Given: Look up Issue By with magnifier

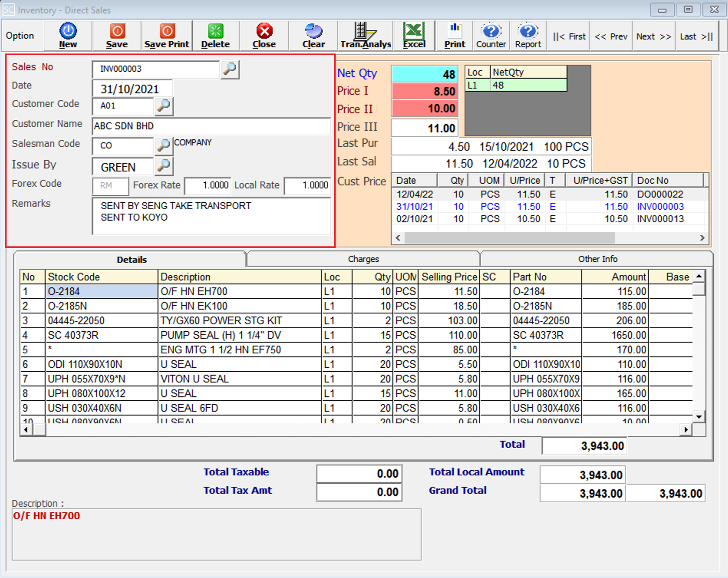Looking at the screenshot, I should point(164,166).
